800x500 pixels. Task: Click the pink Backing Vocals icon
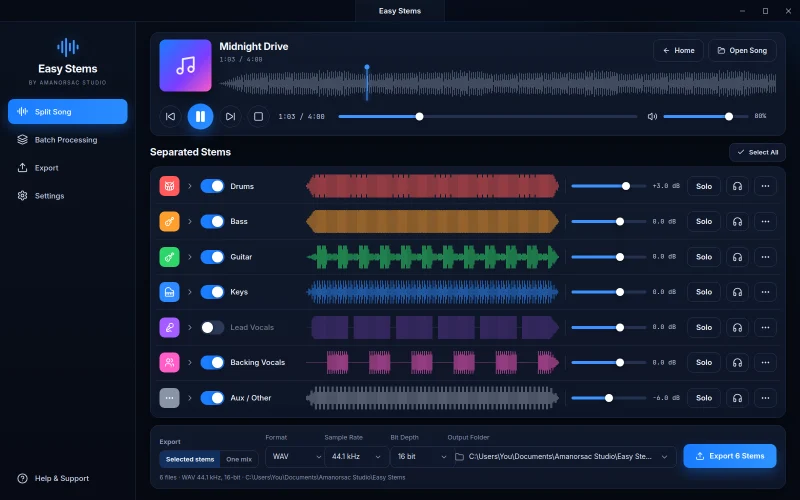[169, 362]
